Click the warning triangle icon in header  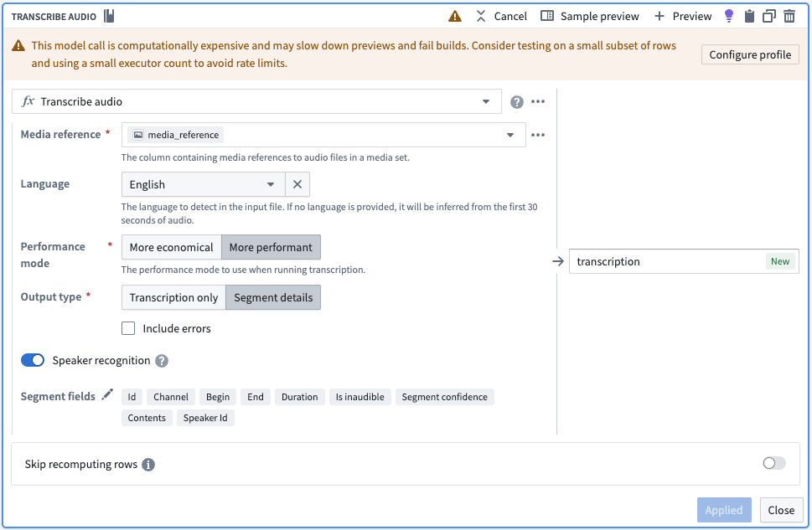tap(455, 16)
